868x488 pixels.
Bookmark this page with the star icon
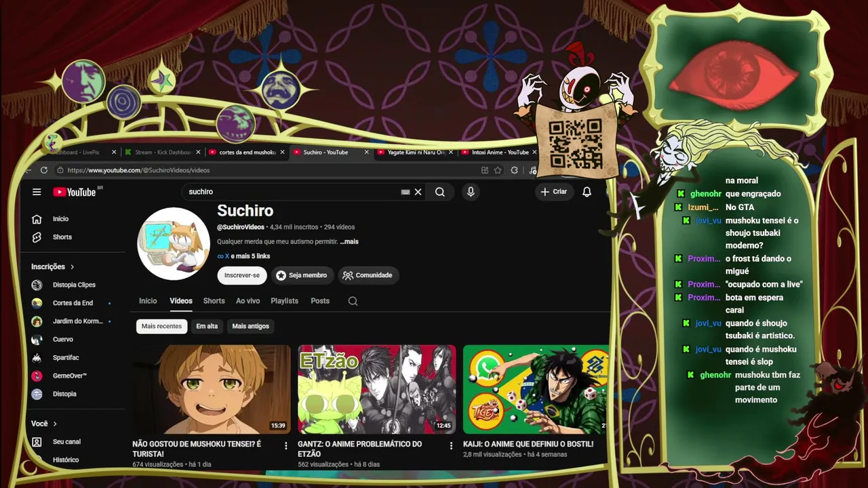point(498,170)
